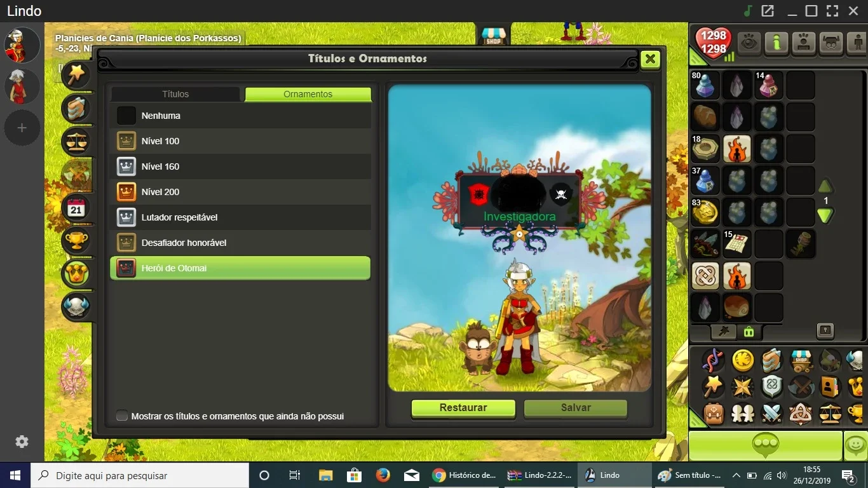Close the Títulos e Ornamentos window
The image size is (868, 488).
coord(650,59)
